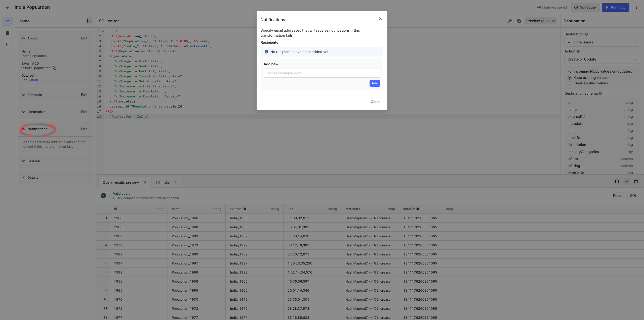Collapse the Home panel using the collapse icon

[89, 21]
